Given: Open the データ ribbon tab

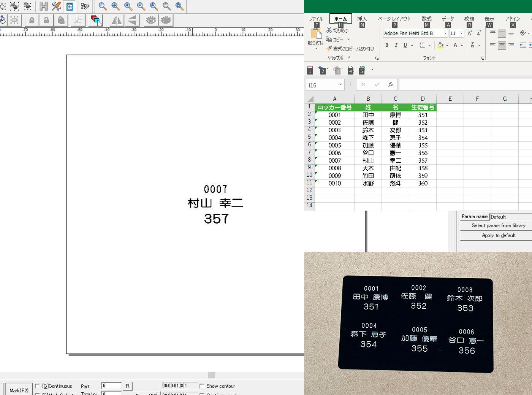Looking at the screenshot, I should (x=448, y=19).
